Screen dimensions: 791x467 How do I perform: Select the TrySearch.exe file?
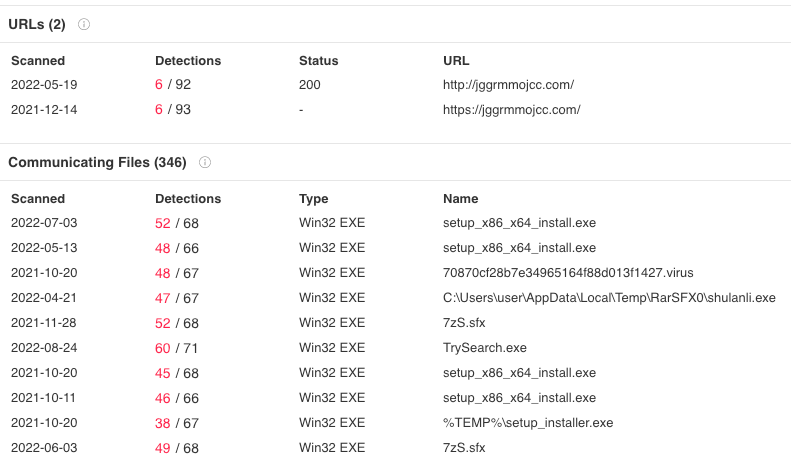coord(484,348)
